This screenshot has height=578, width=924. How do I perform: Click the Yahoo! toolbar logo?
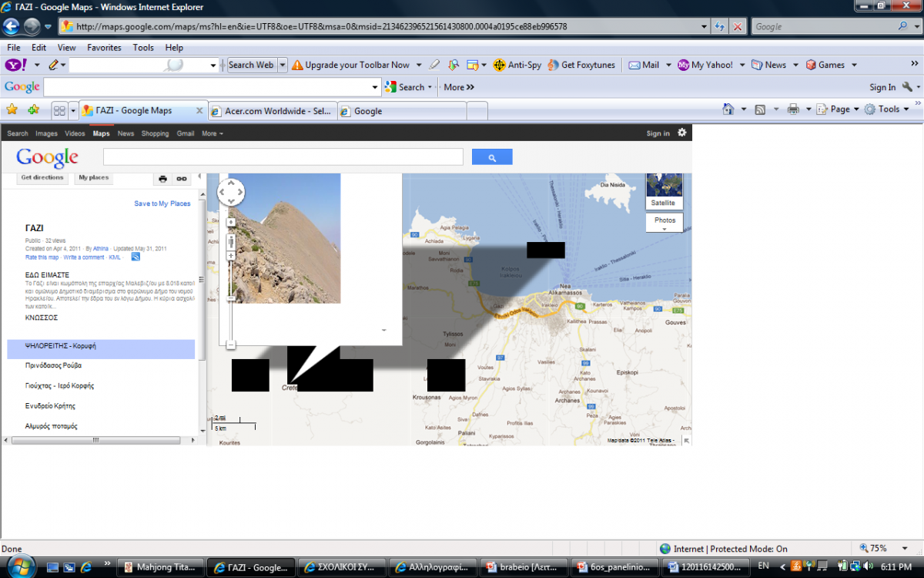[15, 65]
